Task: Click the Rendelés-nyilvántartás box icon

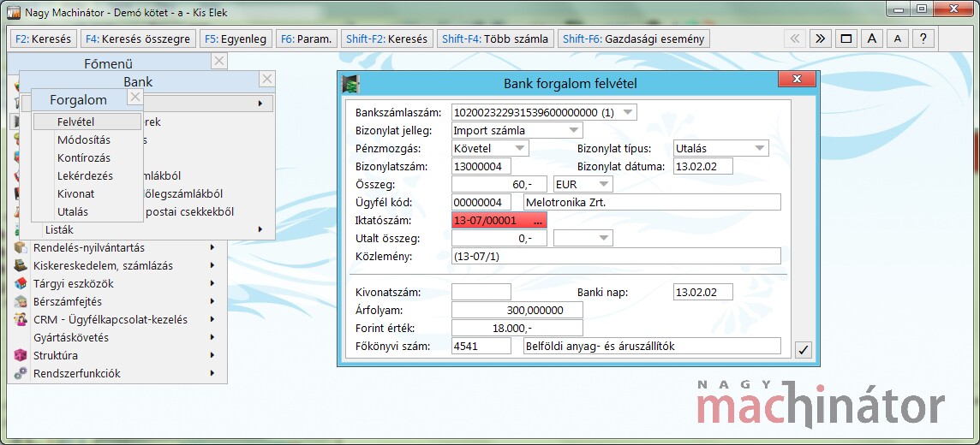Action: point(21,248)
